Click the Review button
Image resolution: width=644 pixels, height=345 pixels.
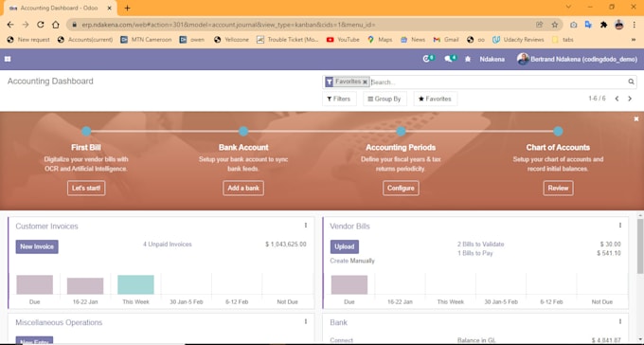point(558,188)
